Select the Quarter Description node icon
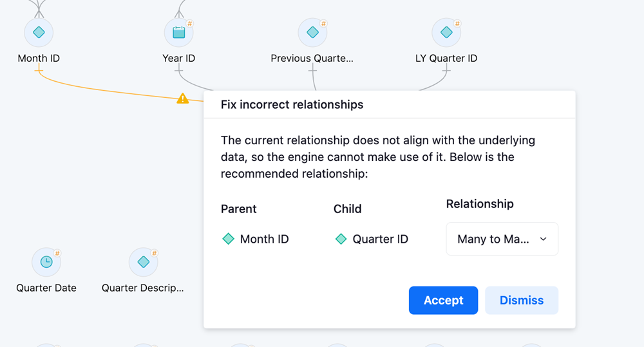The height and width of the screenshot is (347, 644). tap(143, 262)
